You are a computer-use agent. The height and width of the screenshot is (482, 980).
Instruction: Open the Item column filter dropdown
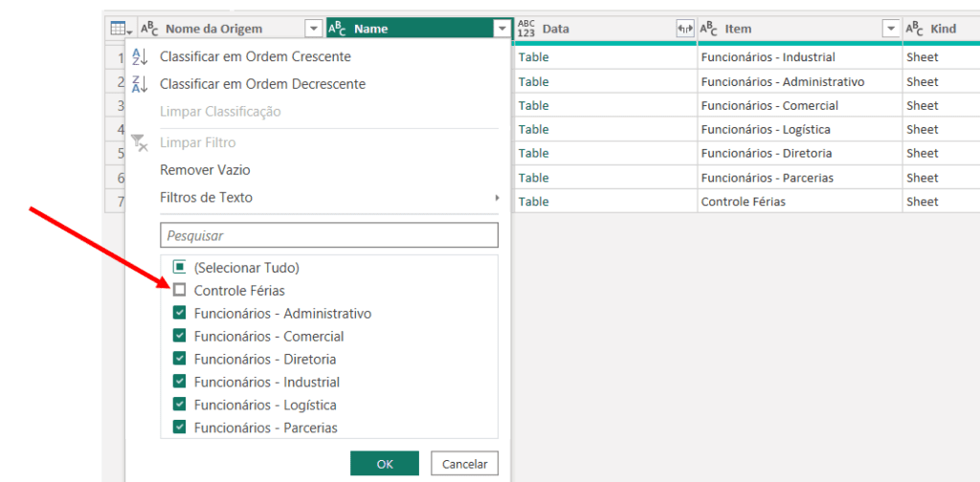coord(890,29)
